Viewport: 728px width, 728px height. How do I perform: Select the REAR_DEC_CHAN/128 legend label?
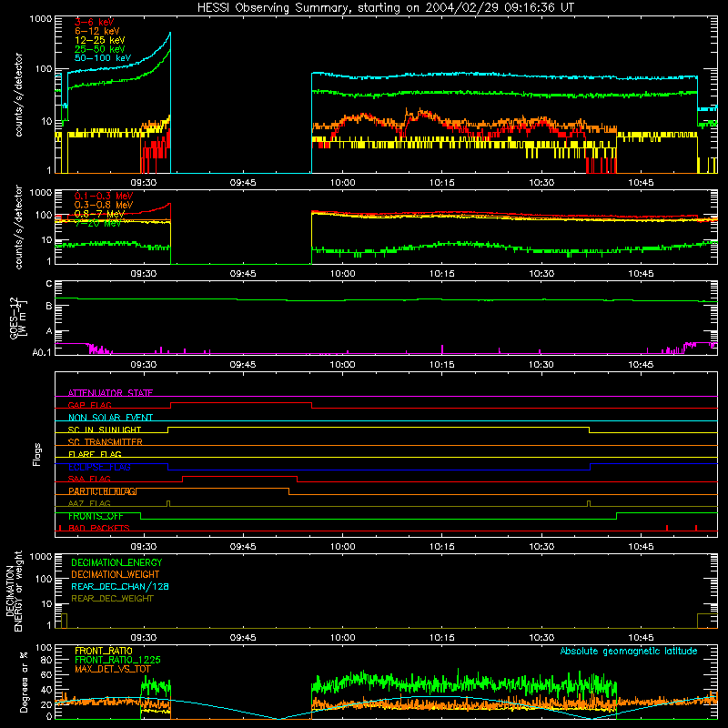click(120, 587)
